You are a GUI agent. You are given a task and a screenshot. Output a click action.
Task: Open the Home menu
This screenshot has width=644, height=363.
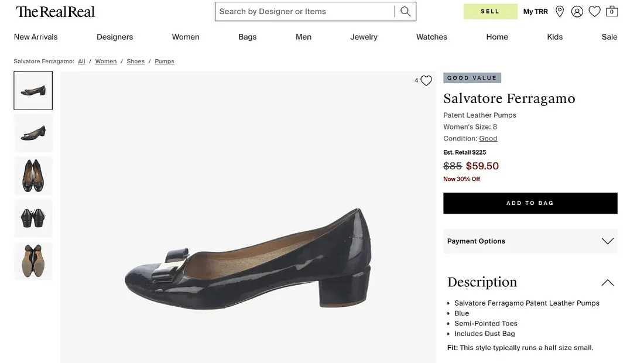[x=497, y=37]
